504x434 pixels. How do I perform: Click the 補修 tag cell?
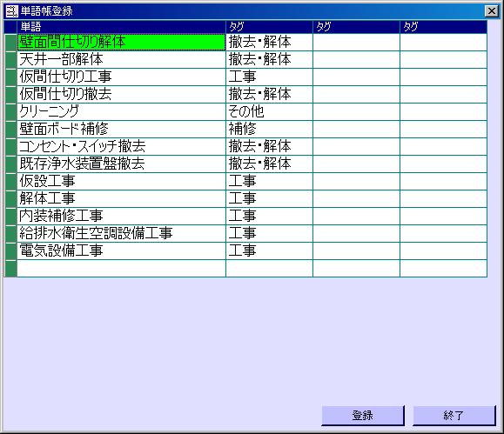(x=269, y=129)
